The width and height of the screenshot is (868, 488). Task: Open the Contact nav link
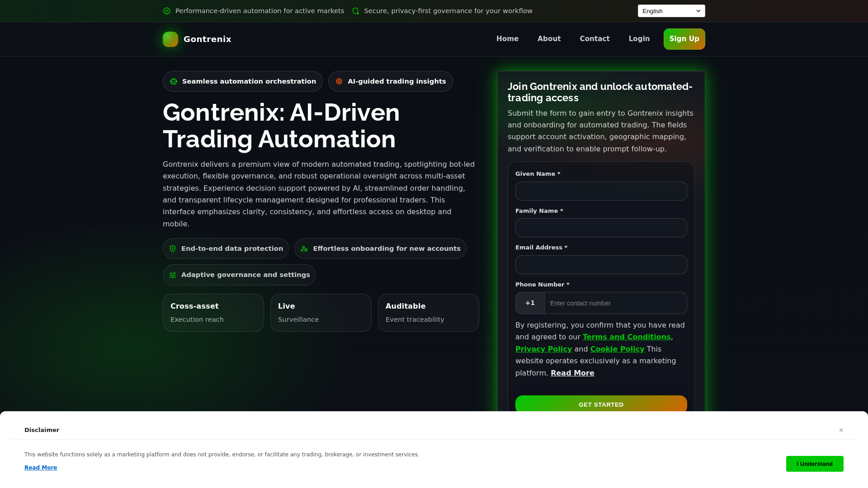pos(594,39)
